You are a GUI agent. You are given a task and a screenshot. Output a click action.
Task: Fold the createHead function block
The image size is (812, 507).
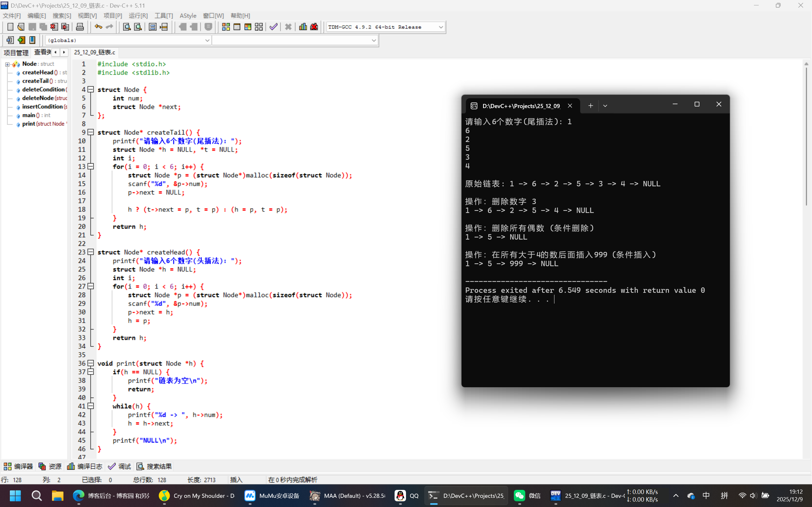pos(91,252)
